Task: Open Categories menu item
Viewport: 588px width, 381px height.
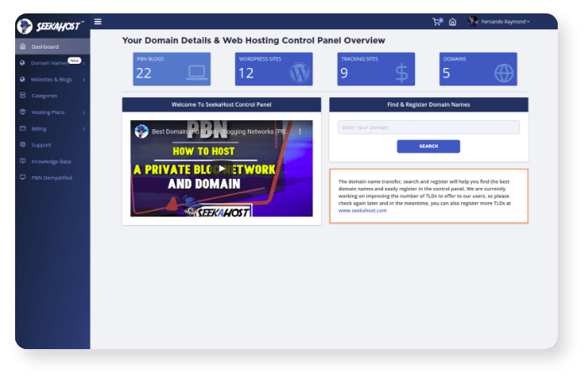Action: tap(52, 96)
